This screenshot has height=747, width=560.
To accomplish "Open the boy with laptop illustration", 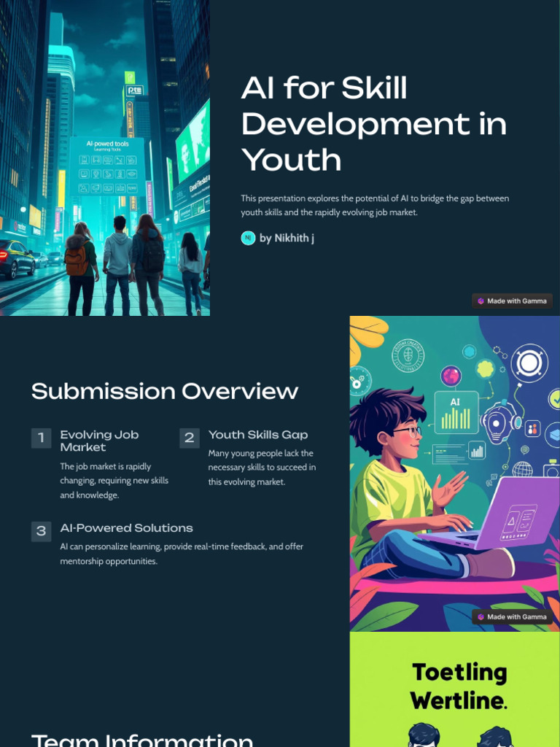I will click(455, 473).
